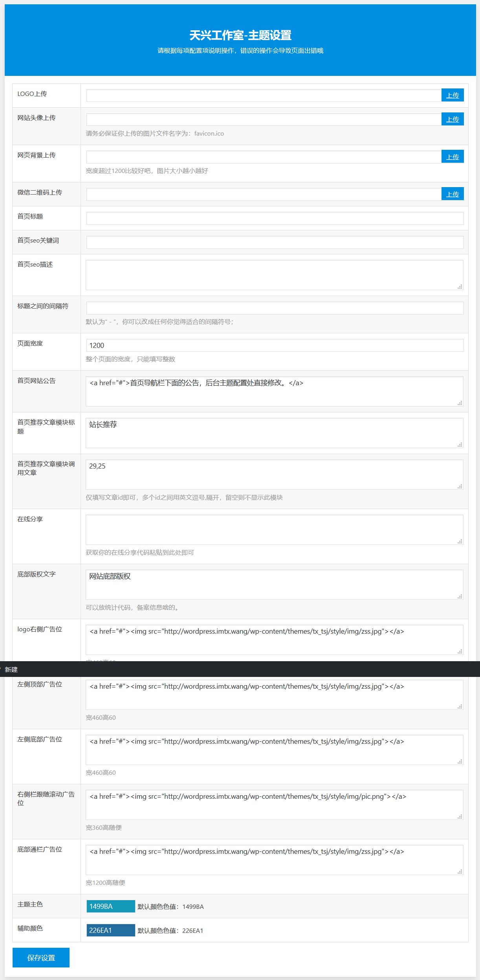
Task: Click upload button for 微信二维码上传
Action: pos(453,194)
